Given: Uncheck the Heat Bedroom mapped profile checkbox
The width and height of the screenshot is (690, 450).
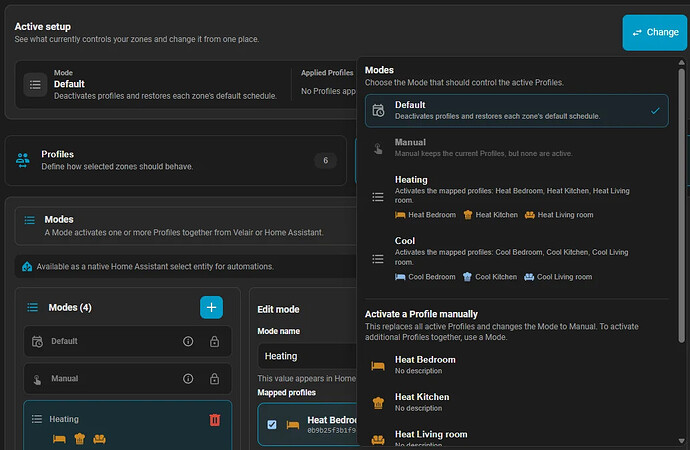Looking at the screenshot, I should pos(272,425).
